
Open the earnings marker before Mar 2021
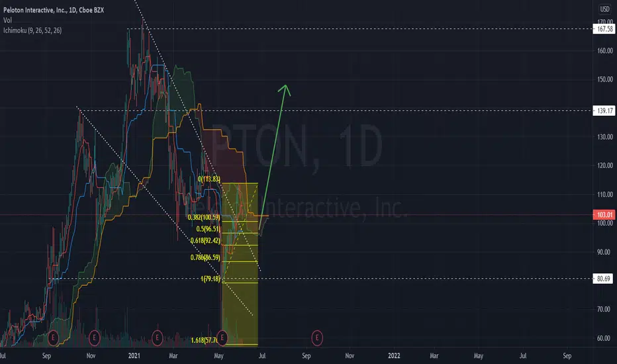[x=158, y=338]
